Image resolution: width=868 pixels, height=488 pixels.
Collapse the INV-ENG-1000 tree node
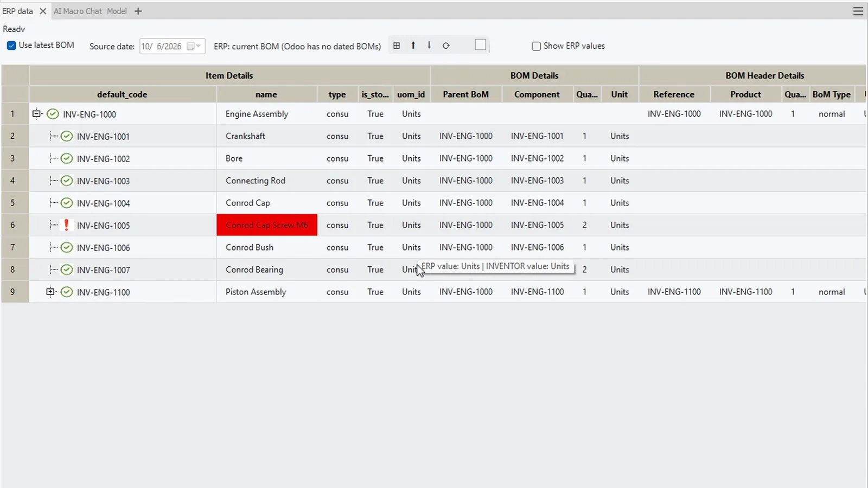click(36, 114)
